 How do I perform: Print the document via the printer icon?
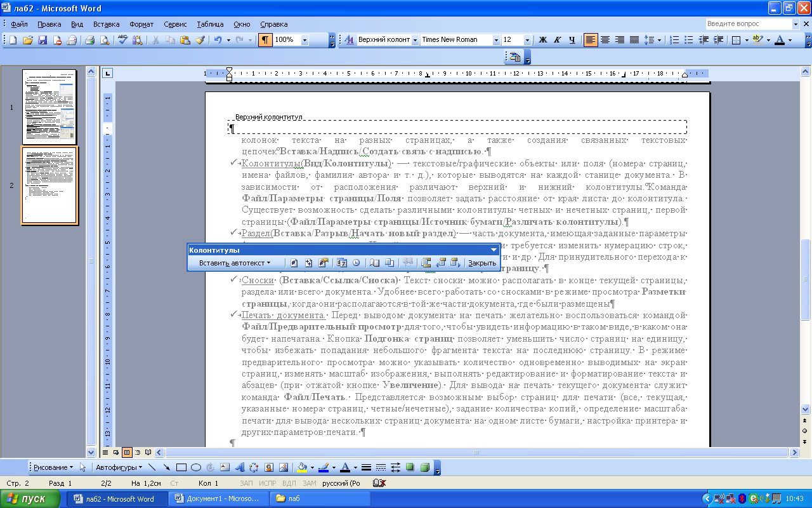[89, 40]
